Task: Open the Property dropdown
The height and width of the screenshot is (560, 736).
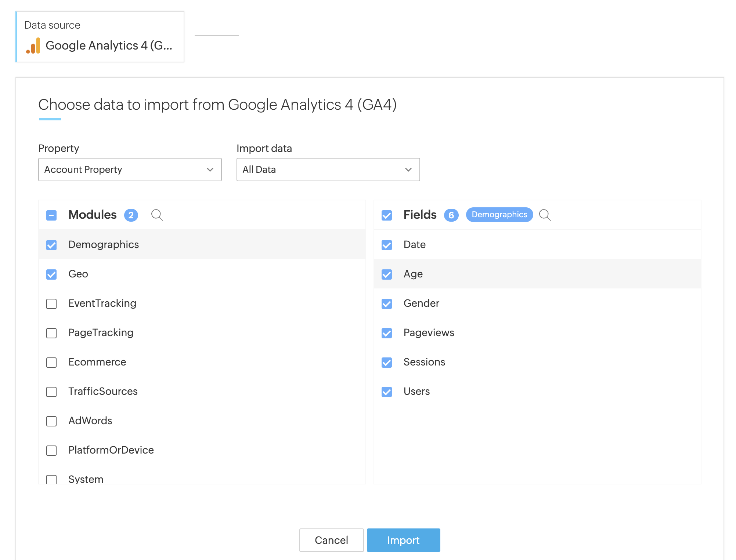Action: coord(130,170)
